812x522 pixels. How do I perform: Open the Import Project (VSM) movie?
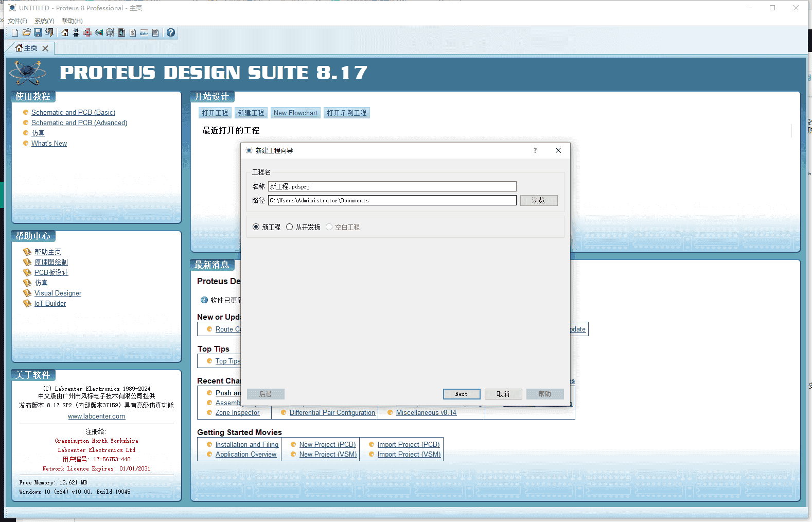(x=409, y=454)
